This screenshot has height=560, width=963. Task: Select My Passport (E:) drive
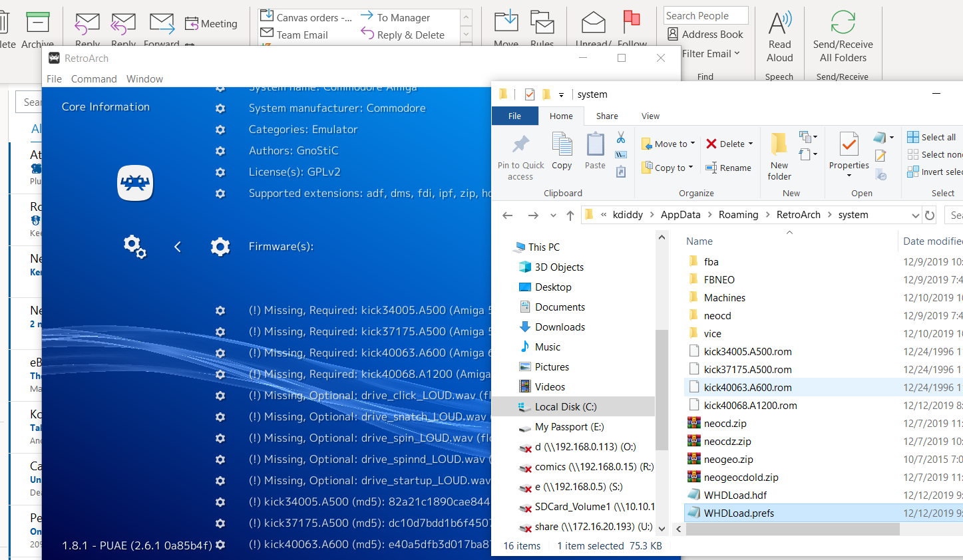(x=570, y=426)
